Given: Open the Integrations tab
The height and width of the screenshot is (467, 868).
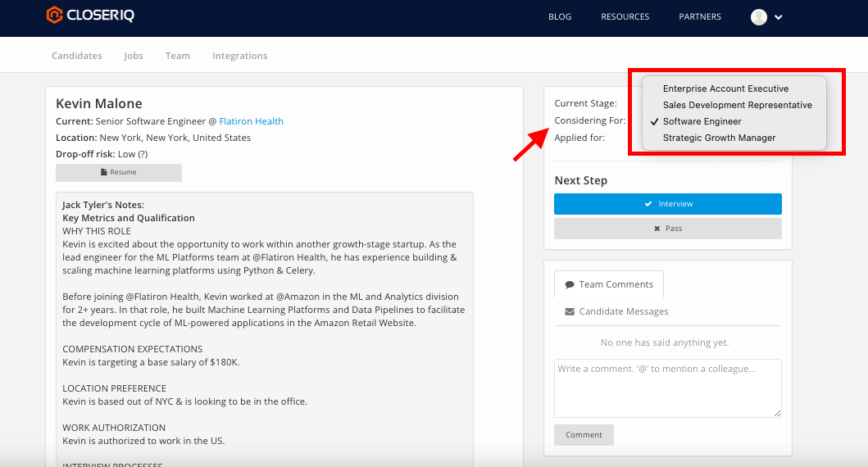Looking at the screenshot, I should point(240,56).
